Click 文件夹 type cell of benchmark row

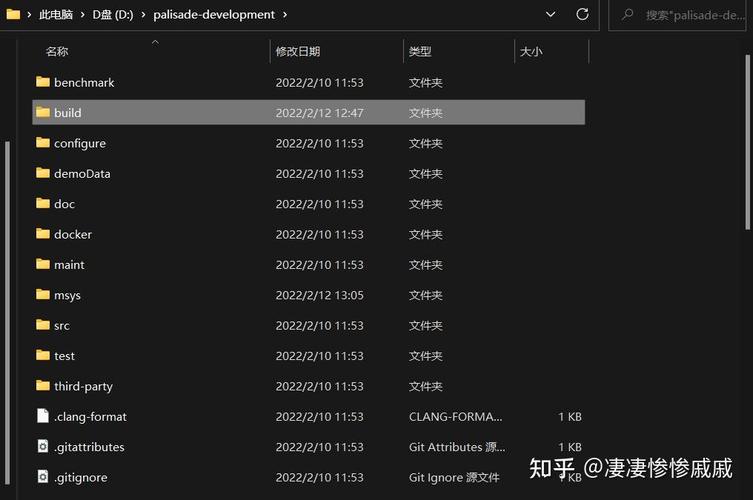(x=425, y=83)
